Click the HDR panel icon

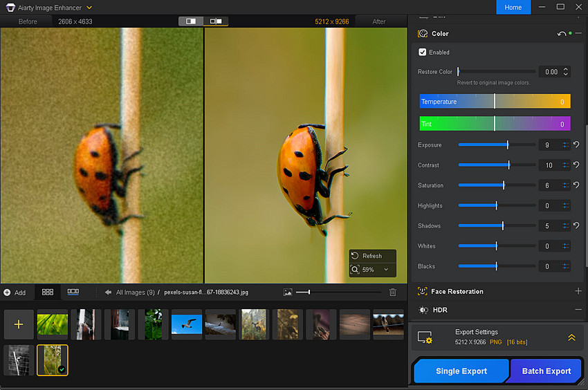click(x=423, y=310)
